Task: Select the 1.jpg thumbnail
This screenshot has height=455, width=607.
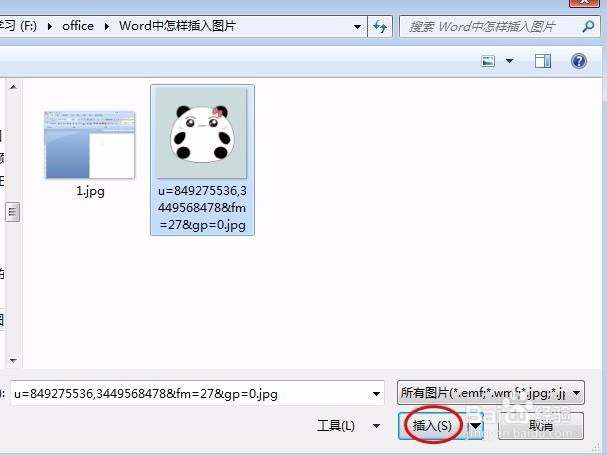Action: 90,145
